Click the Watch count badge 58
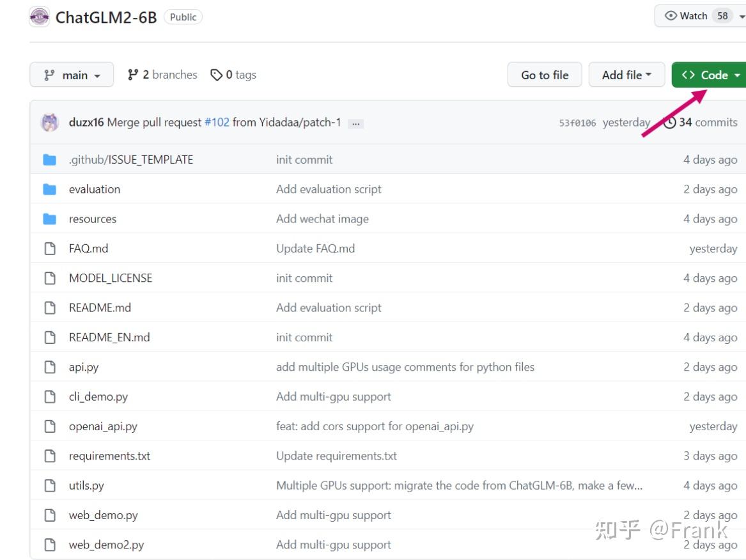The image size is (746, 560). click(x=723, y=16)
